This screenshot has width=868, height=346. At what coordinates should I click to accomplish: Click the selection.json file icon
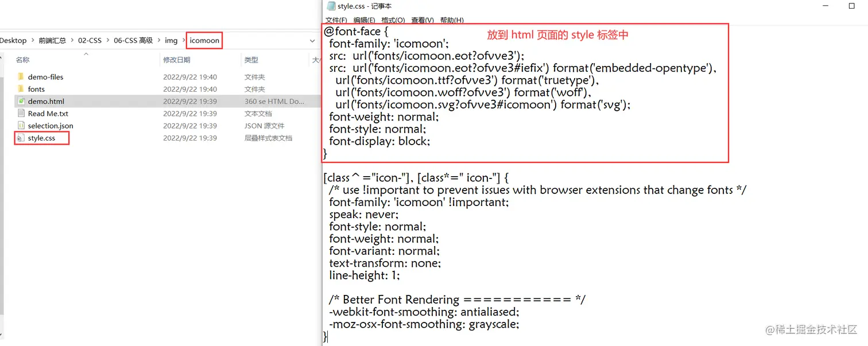coord(21,126)
